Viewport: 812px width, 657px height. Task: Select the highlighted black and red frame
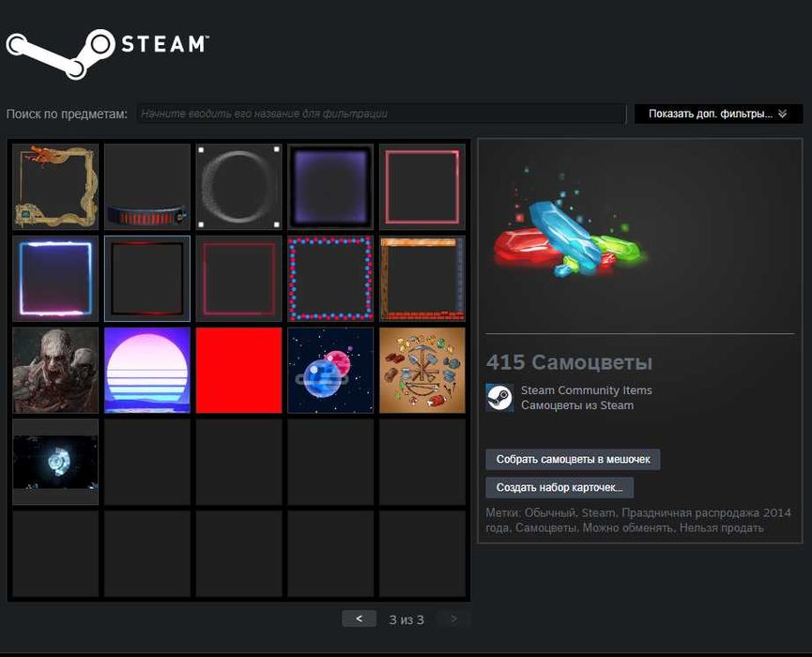coord(147,279)
